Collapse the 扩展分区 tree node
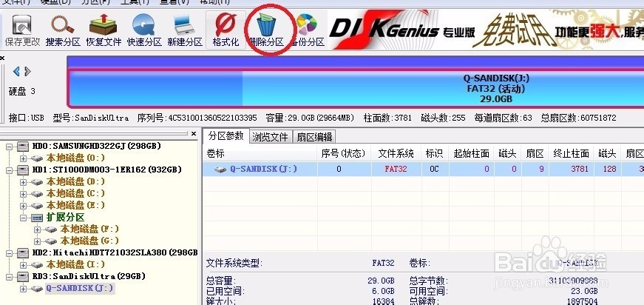The image size is (644, 305). coord(23,218)
